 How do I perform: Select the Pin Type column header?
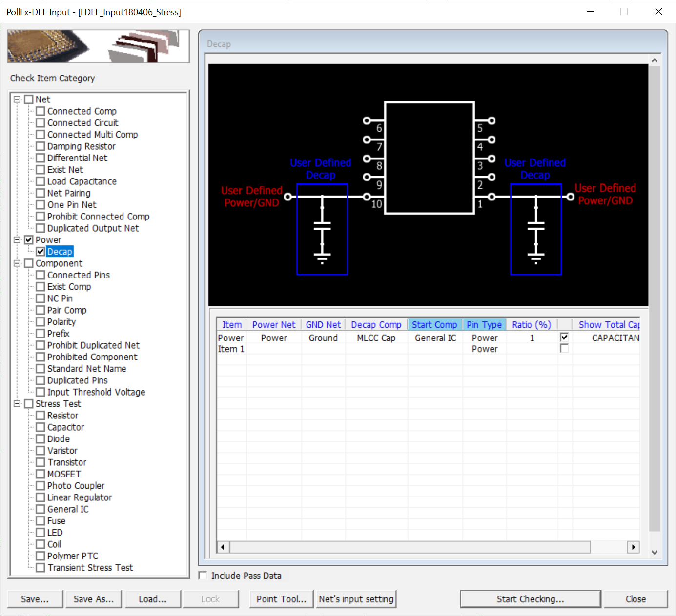click(484, 325)
